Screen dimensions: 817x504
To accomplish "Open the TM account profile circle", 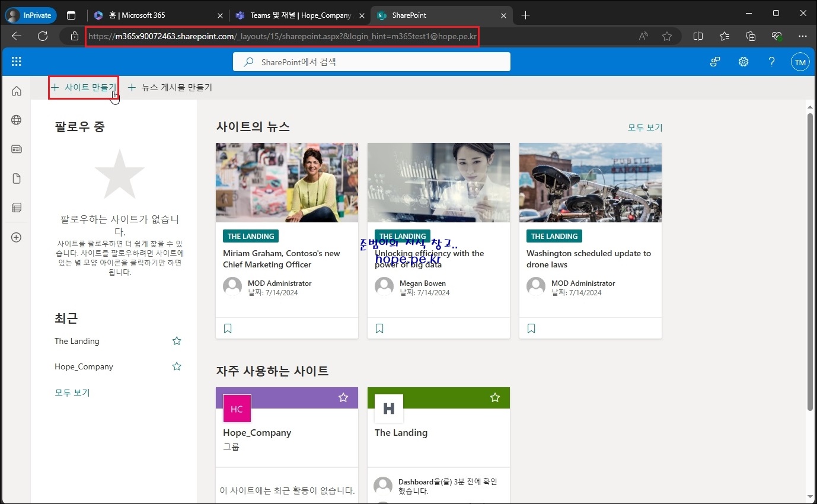I will point(800,62).
